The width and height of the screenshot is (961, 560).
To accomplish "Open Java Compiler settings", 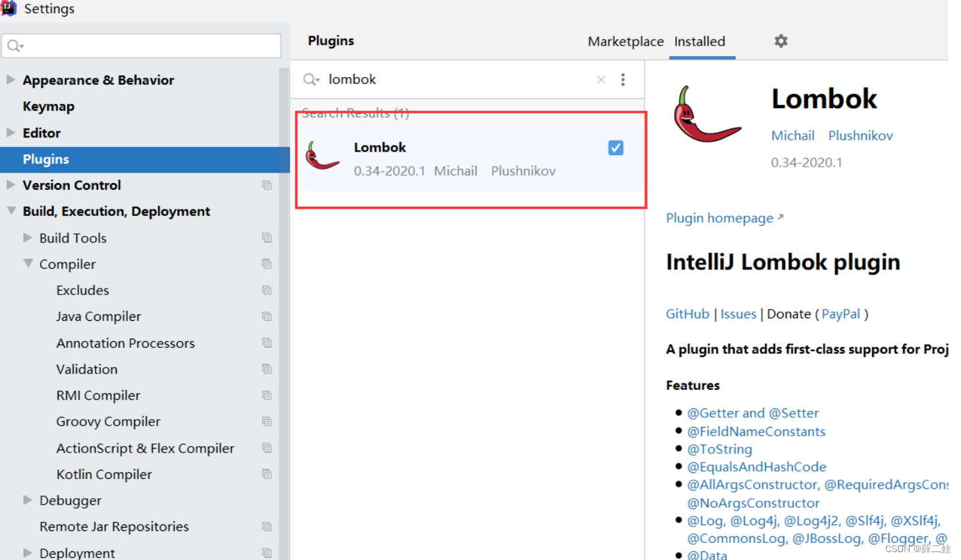I will click(98, 317).
